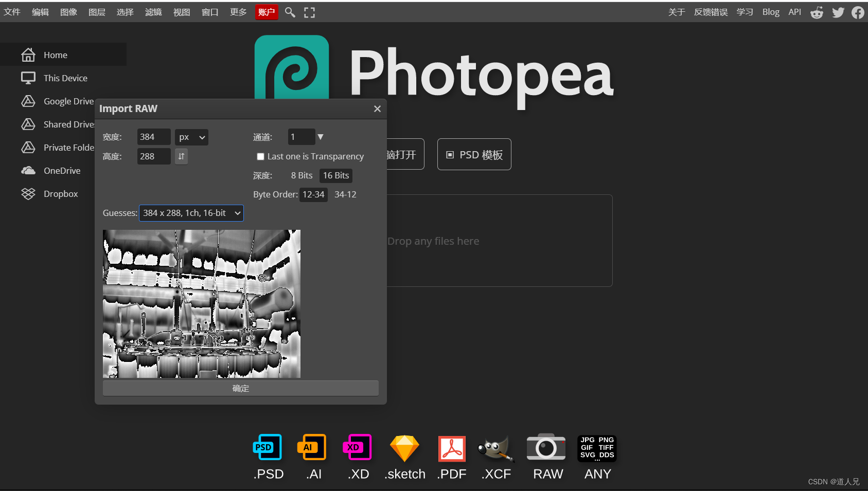Click the .XCF GIMP icon
The image size is (868, 491).
pos(496,448)
